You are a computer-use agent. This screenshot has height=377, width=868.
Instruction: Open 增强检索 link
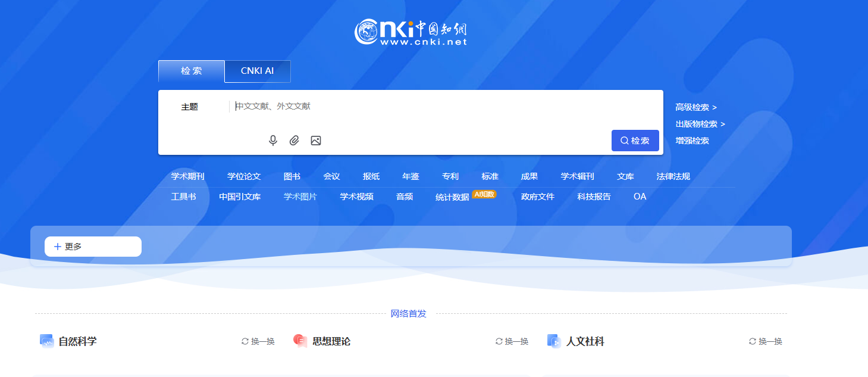(692, 141)
